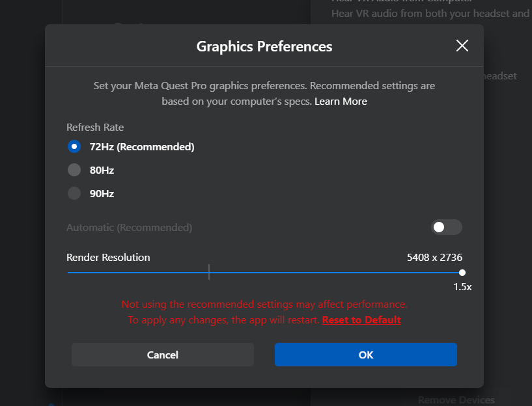Click the Render Resolution slider handle
Image resolution: width=532 pixels, height=406 pixels.
(x=462, y=273)
